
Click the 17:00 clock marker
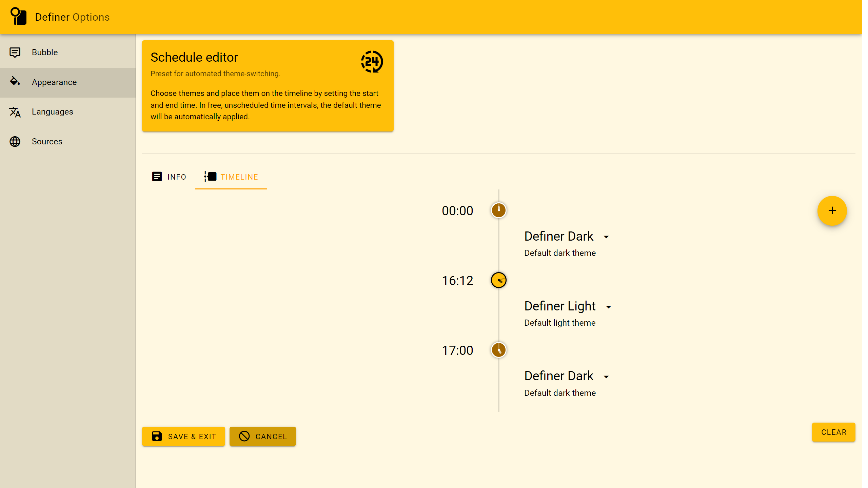[498, 350]
